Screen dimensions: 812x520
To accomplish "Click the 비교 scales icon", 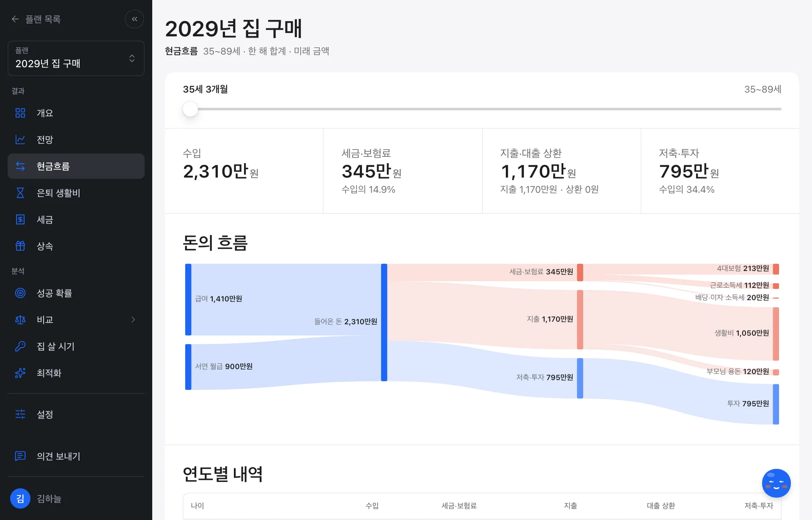I will (x=20, y=320).
